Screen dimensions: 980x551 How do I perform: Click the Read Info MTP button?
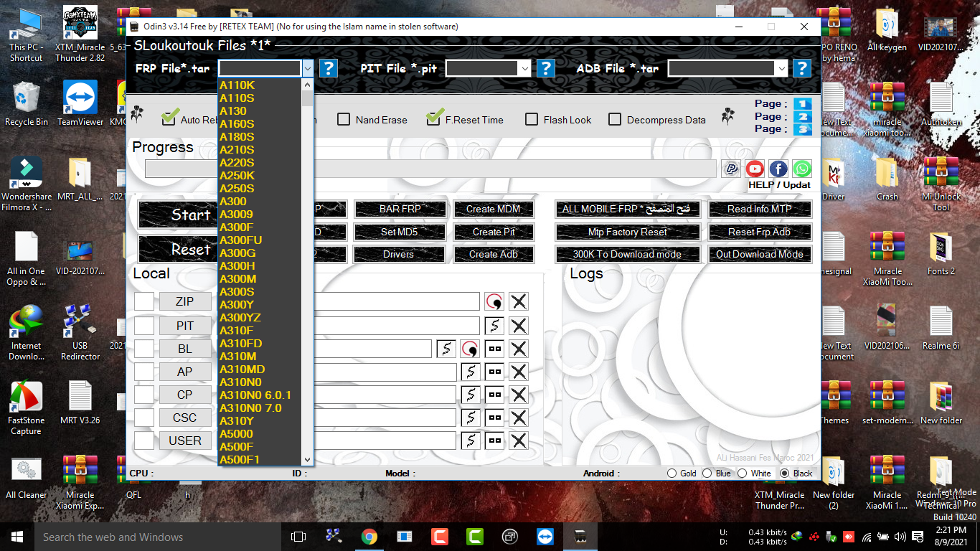[x=760, y=209]
